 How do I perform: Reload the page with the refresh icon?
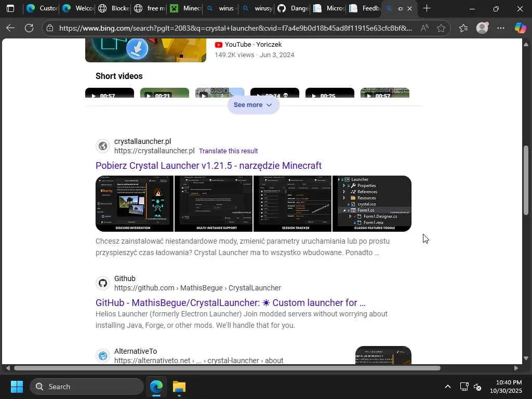click(29, 28)
